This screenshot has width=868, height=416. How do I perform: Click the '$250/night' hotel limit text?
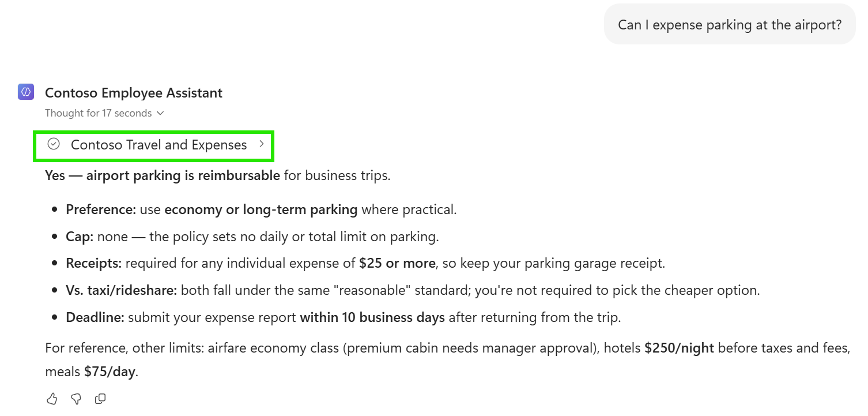point(679,348)
